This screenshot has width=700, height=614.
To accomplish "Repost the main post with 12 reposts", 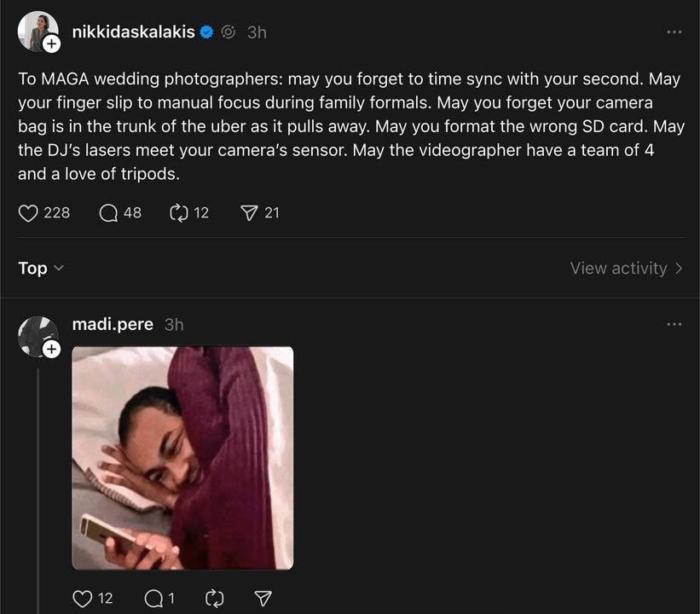I will 179,212.
